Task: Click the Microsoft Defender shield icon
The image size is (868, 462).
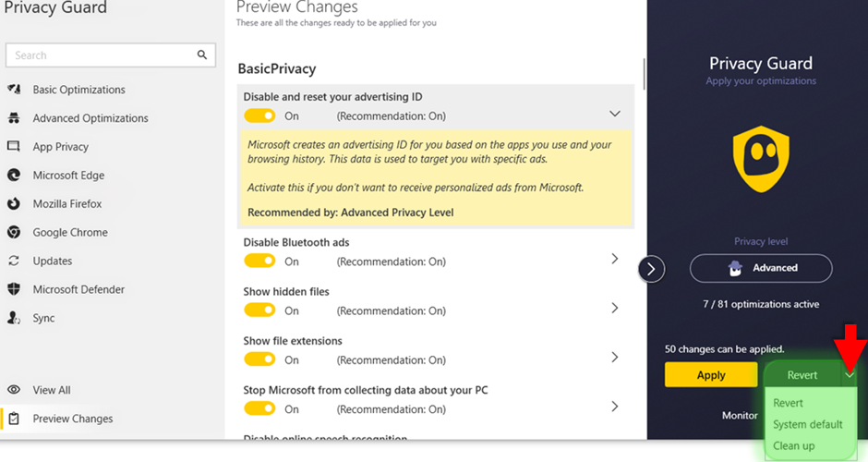Action: 14,289
